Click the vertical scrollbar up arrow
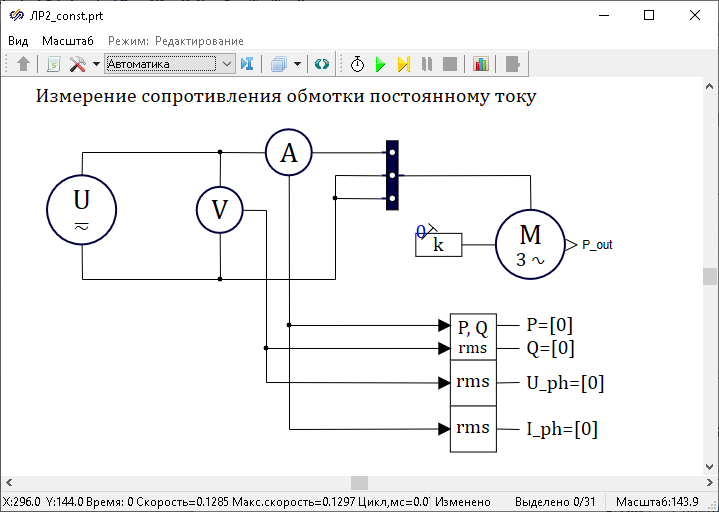Image resolution: width=719 pixels, height=512 pixels. 709,86
